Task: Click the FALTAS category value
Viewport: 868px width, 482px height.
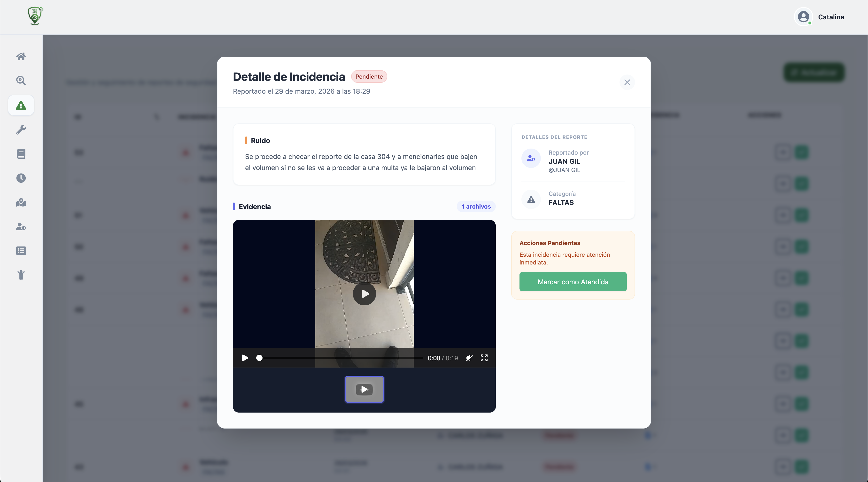Action: pos(561,203)
